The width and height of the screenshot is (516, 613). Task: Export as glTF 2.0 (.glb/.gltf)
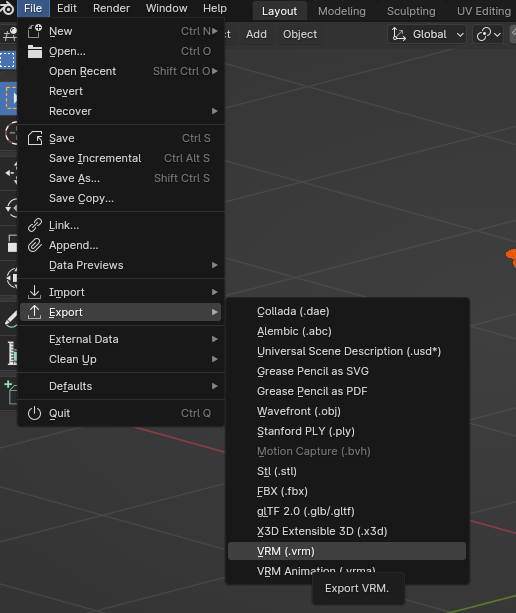347,511
